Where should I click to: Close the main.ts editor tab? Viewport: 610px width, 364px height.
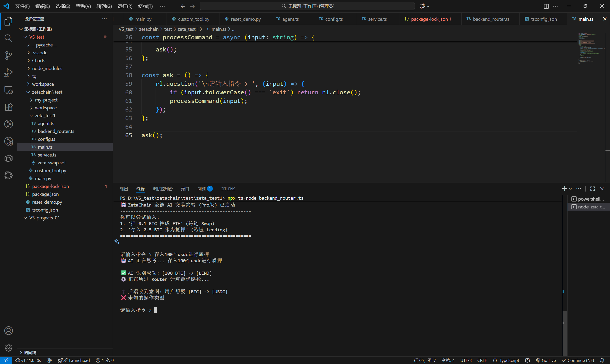coord(605,19)
